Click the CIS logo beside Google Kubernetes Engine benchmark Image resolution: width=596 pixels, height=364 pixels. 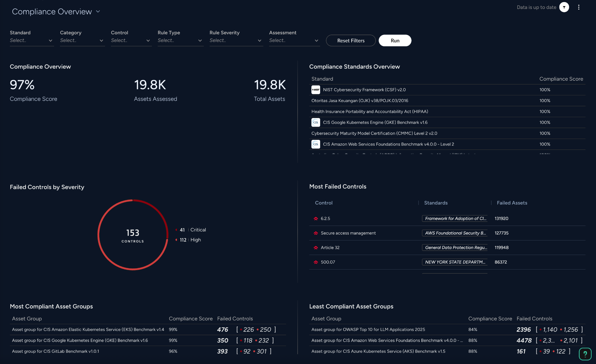(316, 122)
